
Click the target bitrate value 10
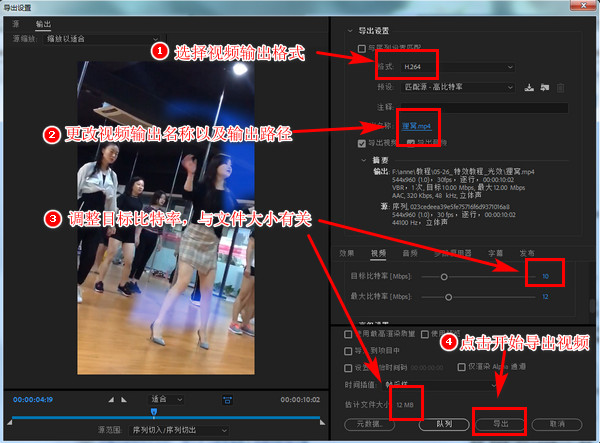[546, 276]
